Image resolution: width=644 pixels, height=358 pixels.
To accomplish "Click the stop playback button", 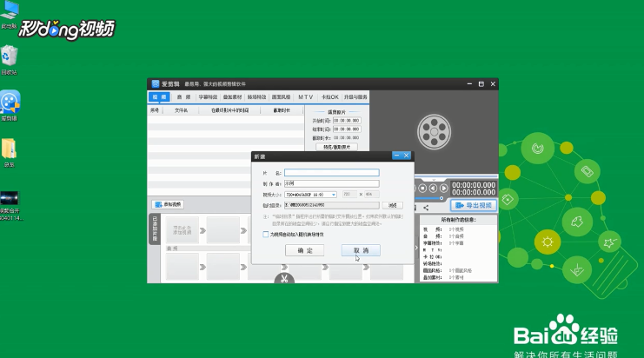I will point(422,188).
